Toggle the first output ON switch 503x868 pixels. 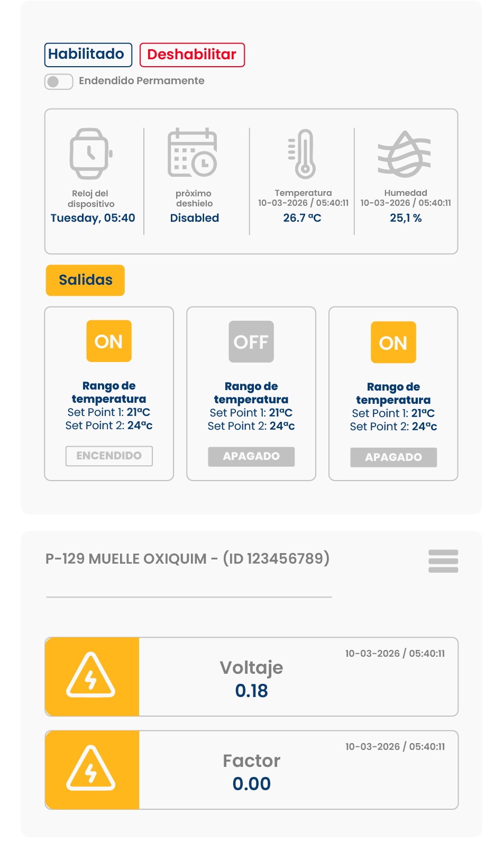[x=109, y=341]
